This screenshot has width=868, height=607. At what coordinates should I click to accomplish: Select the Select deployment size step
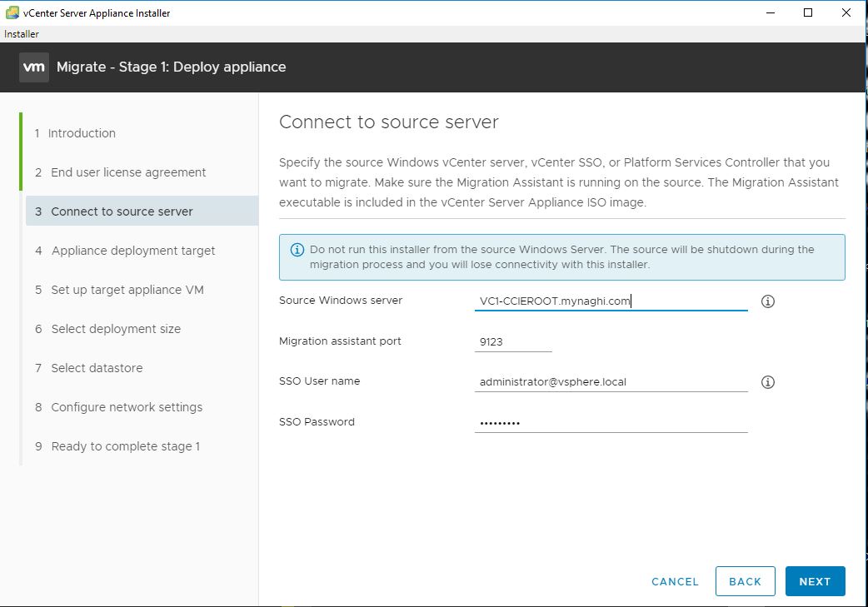pos(116,329)
